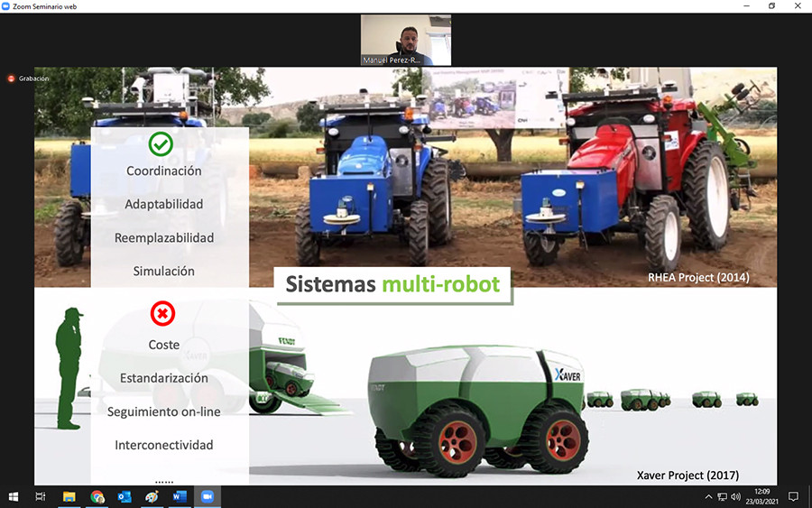Click the green checkmark icon on the slide
Image resolution: width=812 pixels, height=508 pixels.
(161, 144)
